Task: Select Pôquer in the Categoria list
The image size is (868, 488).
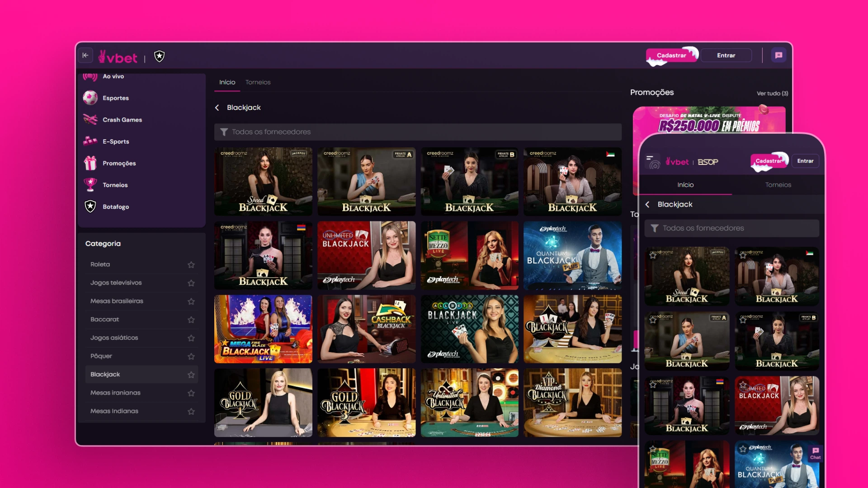Action: click(101, 356)
